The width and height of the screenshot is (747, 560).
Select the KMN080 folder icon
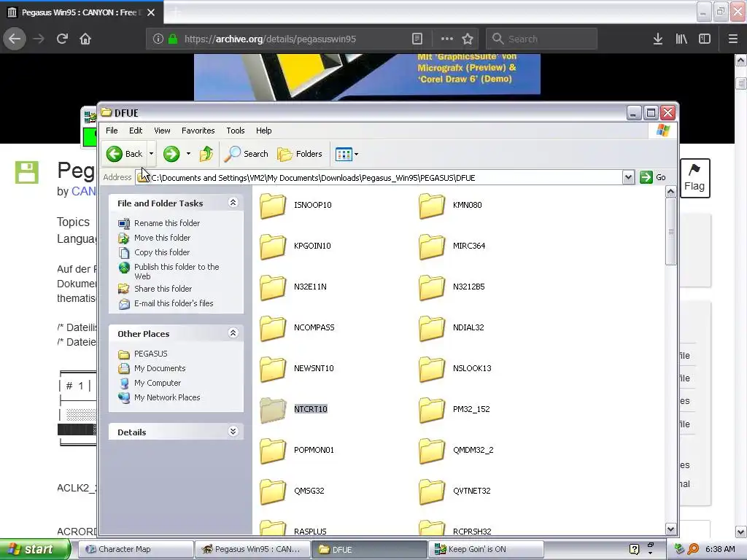point(432,205)
